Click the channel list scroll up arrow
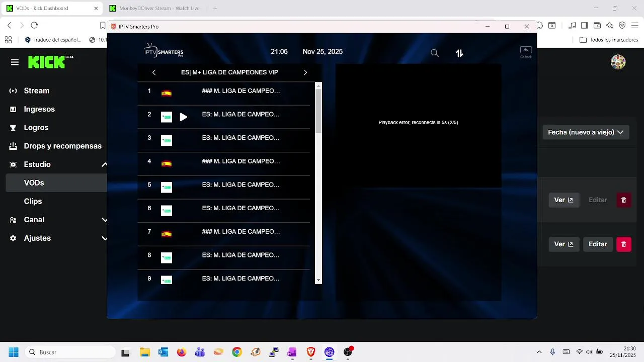The image size is (644, 362). (x=318, y=86)
